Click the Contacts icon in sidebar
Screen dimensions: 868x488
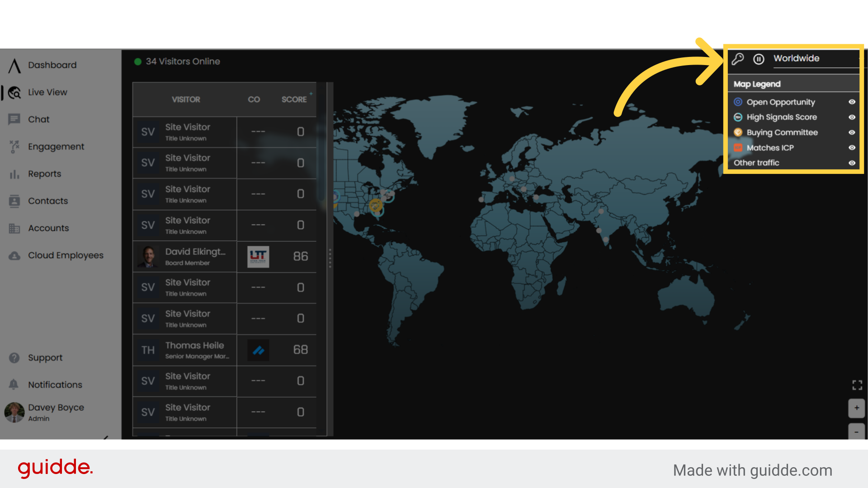pyautogui.click(x=14, y=201)
